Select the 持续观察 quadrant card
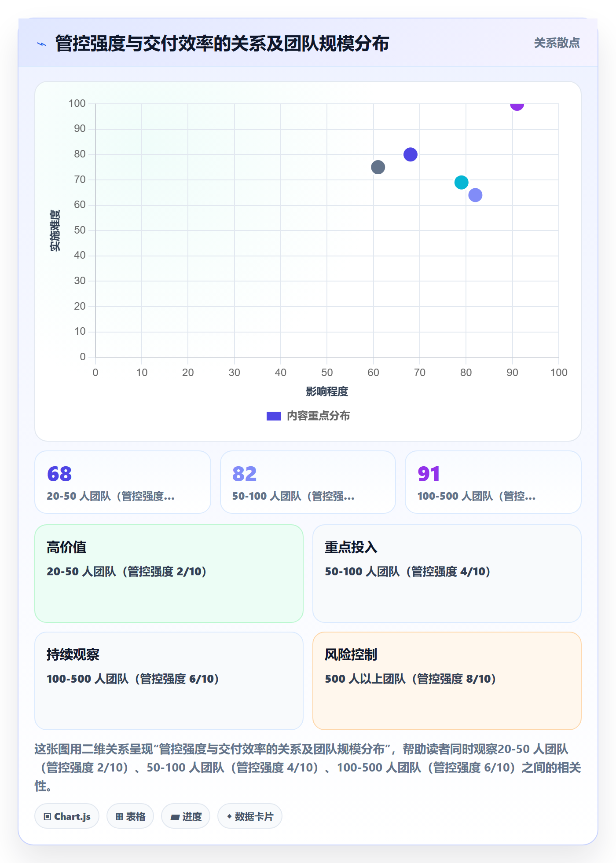616x863 pixels. coord(169,681)
